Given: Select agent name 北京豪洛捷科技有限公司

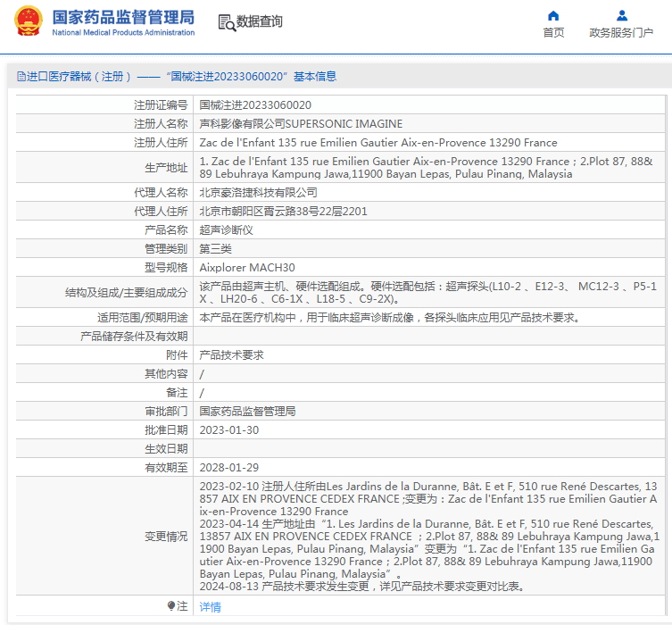Looking at the screenshot, I should click(x=259, y=193).
